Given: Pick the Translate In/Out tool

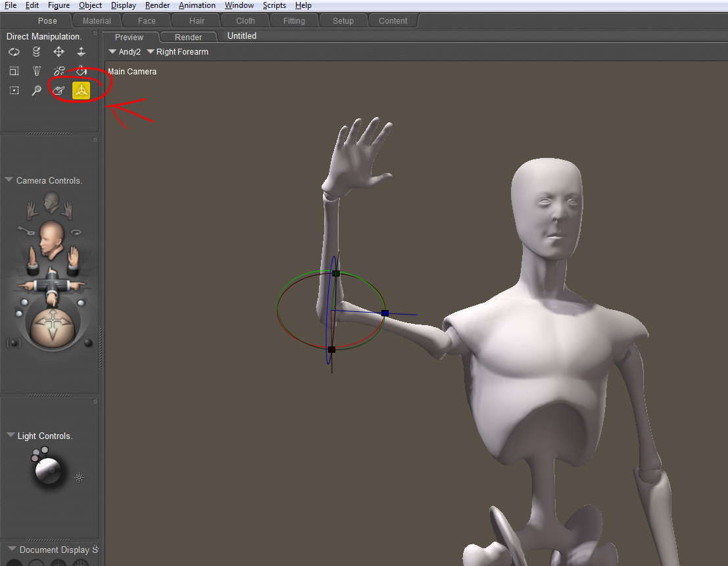Looking at the screenshot, I should (81, 52).
